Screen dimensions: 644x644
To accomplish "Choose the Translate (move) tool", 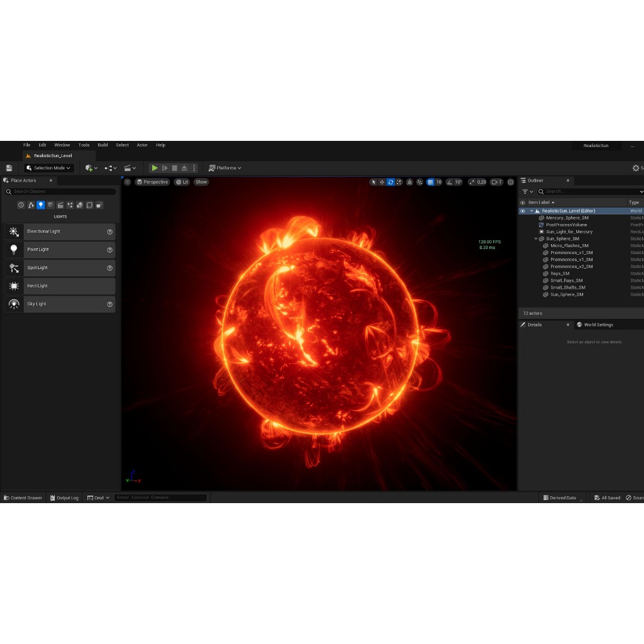I will (382, 182).
